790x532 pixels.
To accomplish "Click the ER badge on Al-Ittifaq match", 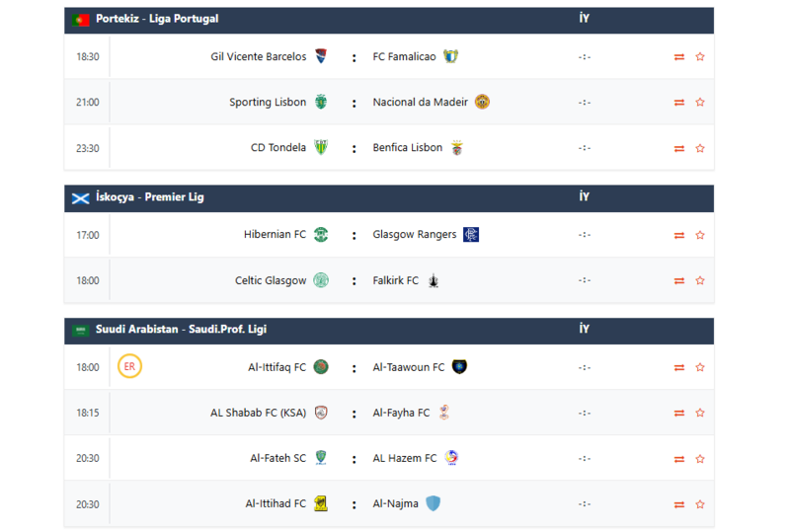I will [128, 367].
